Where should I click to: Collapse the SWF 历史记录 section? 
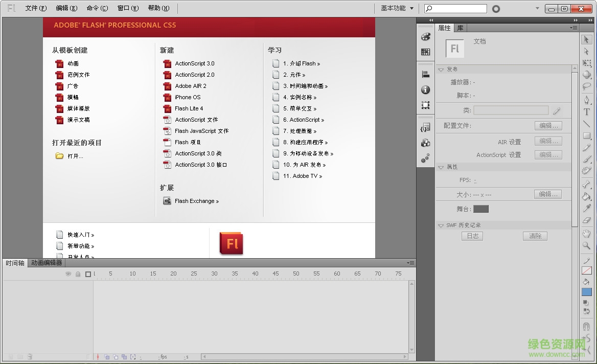point(441,225)
